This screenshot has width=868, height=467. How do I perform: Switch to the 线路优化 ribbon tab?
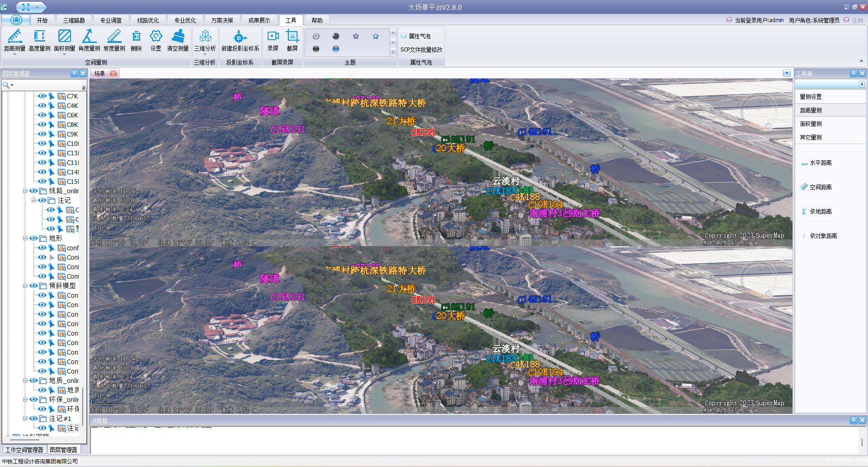point(148,20)
